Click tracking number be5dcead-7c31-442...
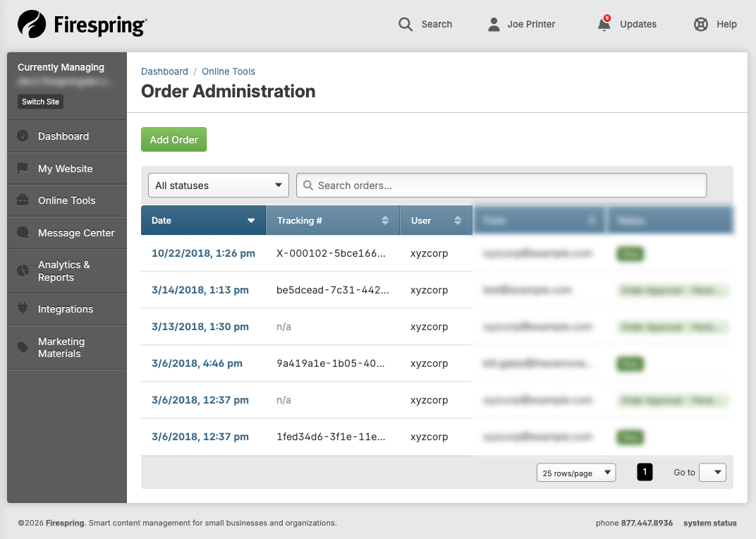 [333, 290]
